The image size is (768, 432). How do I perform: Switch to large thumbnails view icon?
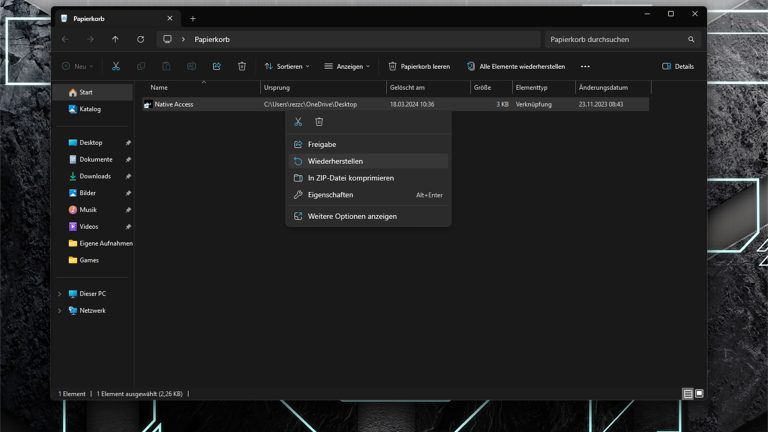point(698,394)
